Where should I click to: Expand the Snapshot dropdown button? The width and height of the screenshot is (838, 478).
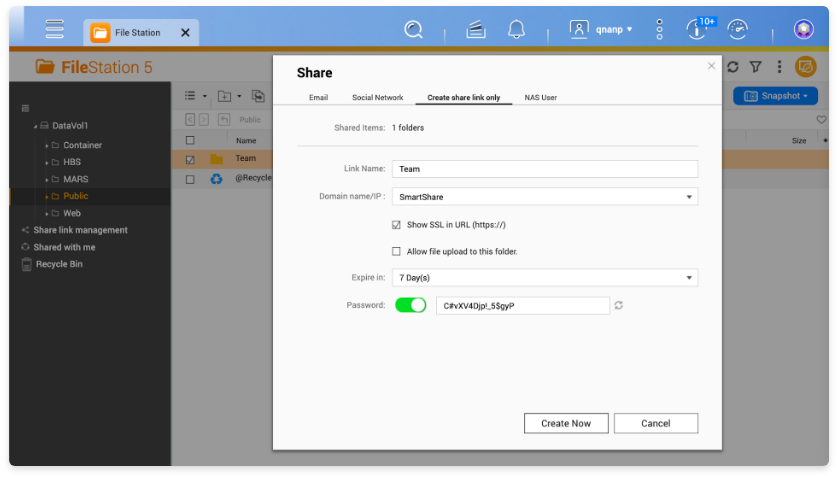(775, 96)
